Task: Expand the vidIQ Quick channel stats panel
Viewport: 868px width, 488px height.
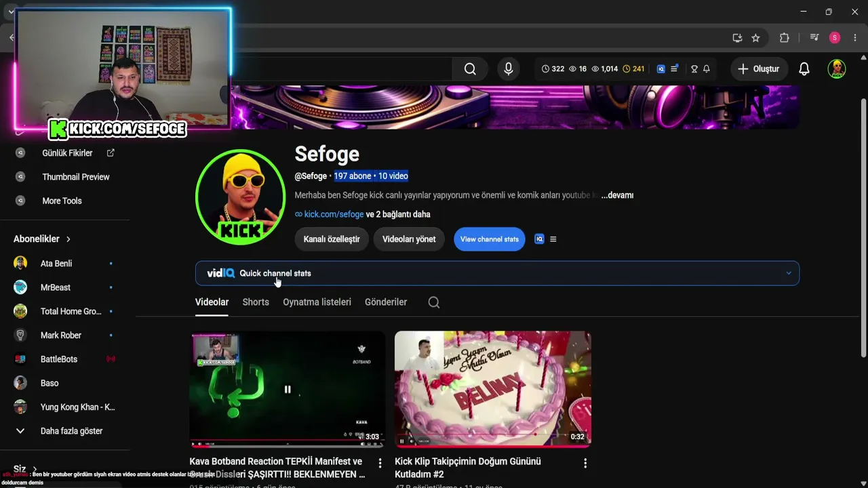Action: (x=497, y=273)
